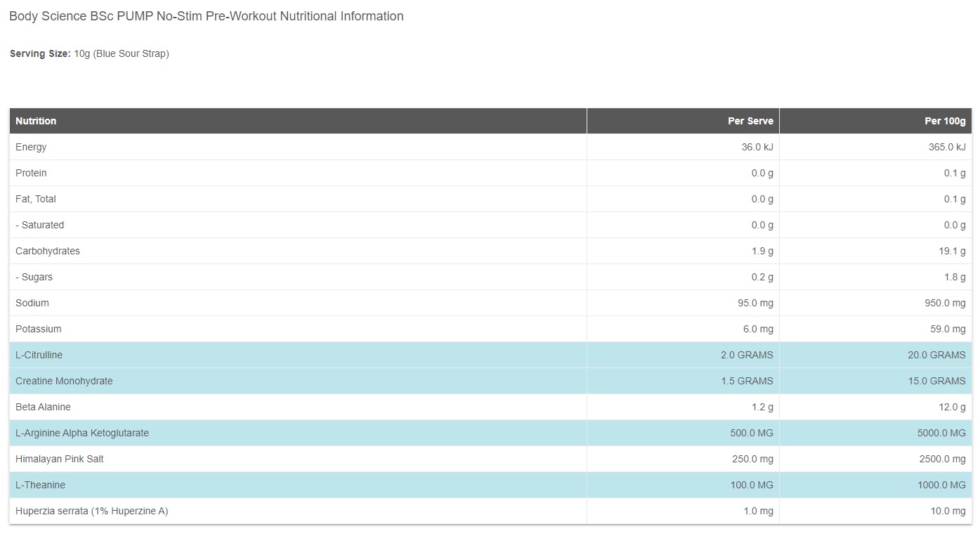This screenshot has width=980, height=534.
Task: Select the Carbohydrates row label
Action: pyautogui.click(x=48, y=251)
